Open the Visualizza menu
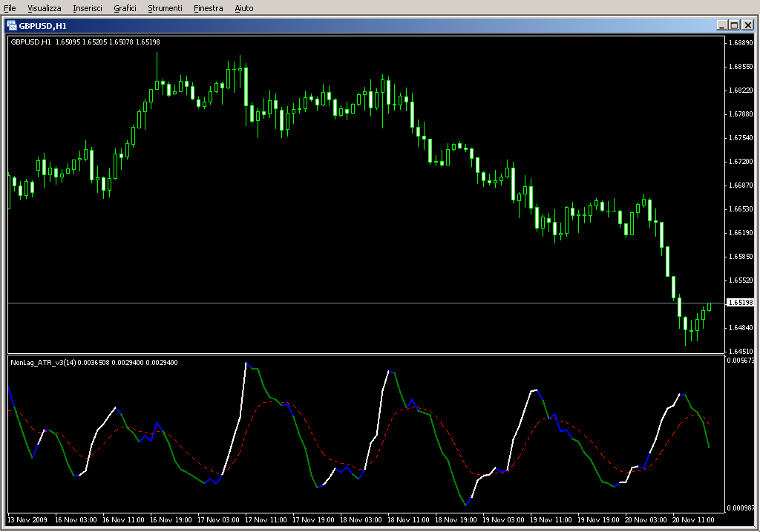 pyautogui.click(x=44, y=8)
